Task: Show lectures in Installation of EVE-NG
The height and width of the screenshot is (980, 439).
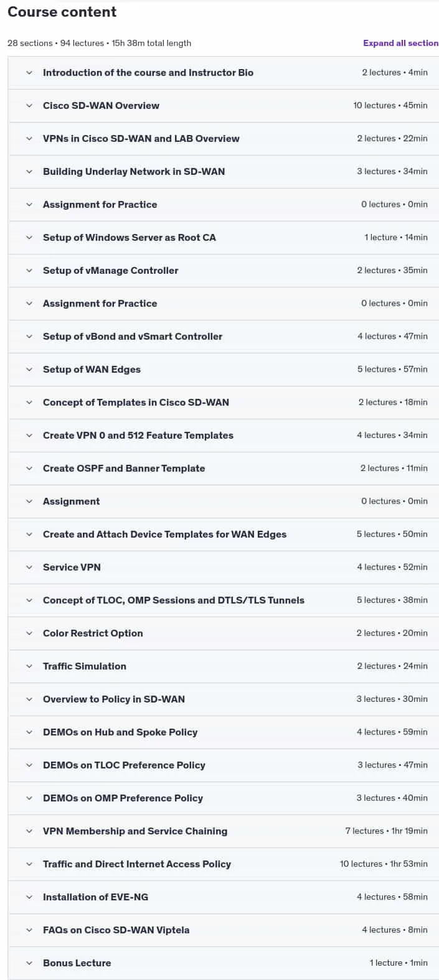Action: pyautogui.click(x=224, y=897)
